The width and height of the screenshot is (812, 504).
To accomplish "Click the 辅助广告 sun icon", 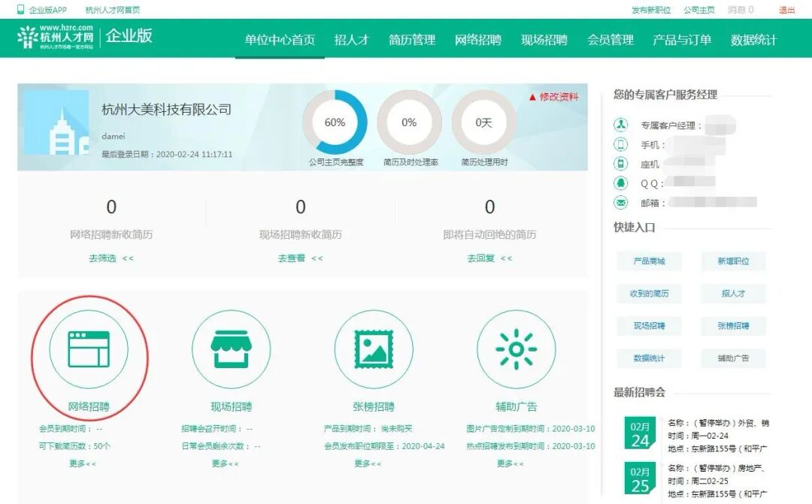I will tap(516, 349).
